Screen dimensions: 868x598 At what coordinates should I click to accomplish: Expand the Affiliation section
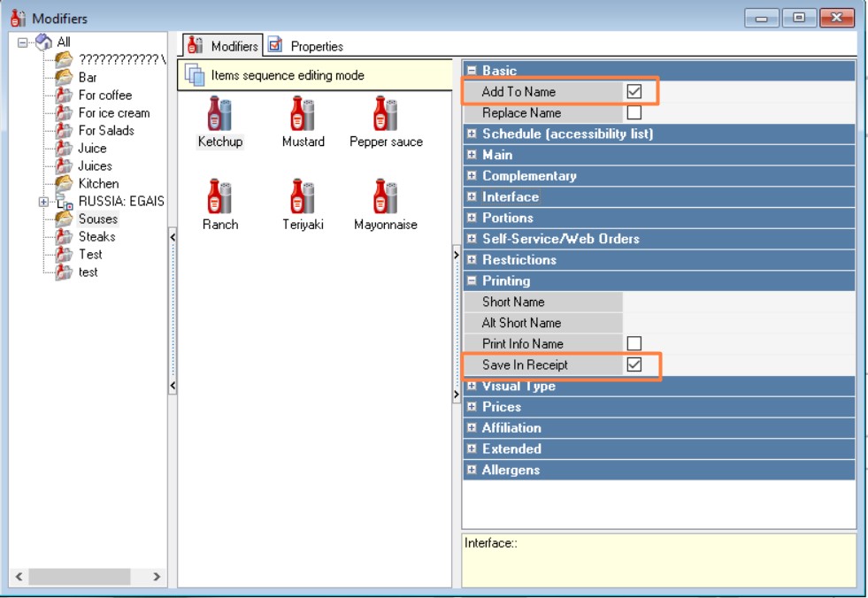pos(472,427)
